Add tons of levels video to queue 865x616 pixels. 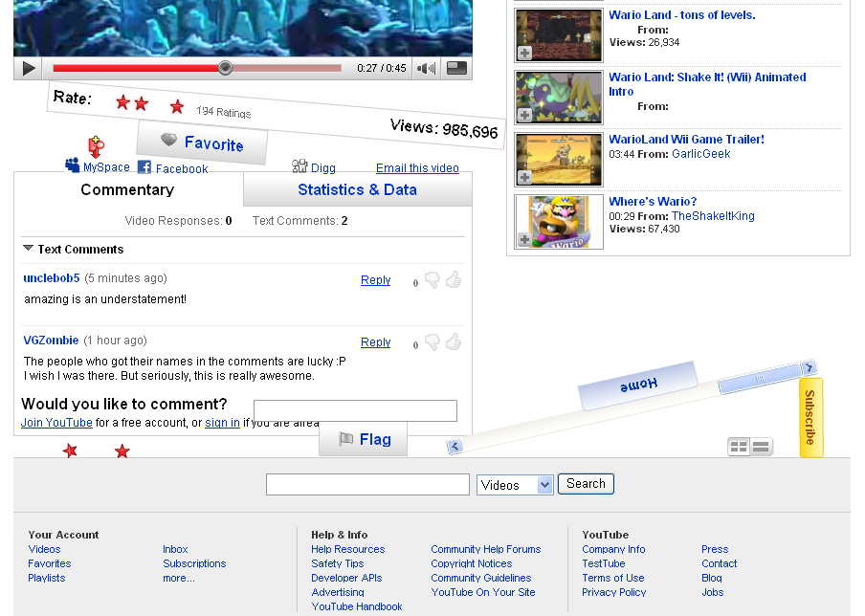[x=524, y=53]
